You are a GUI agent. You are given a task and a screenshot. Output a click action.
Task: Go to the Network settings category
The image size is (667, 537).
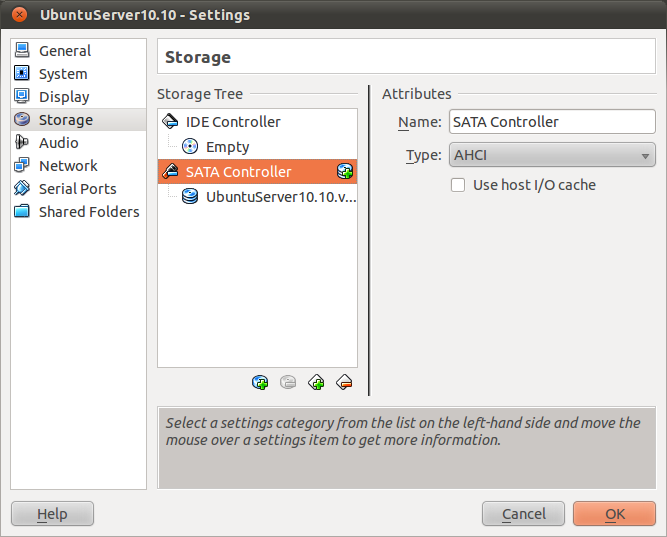coord(68,166)
